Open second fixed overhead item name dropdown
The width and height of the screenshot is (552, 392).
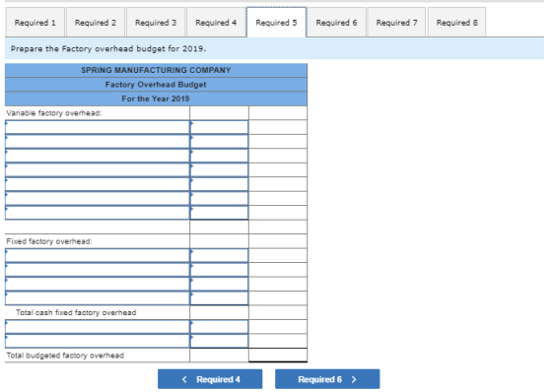click(x=98, y=270)
